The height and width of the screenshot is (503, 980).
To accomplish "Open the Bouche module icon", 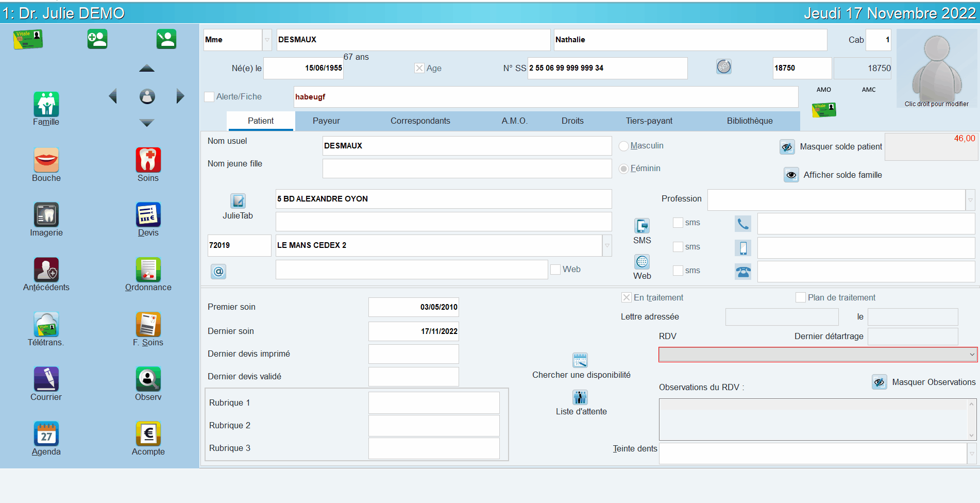I will pos(46,160).
